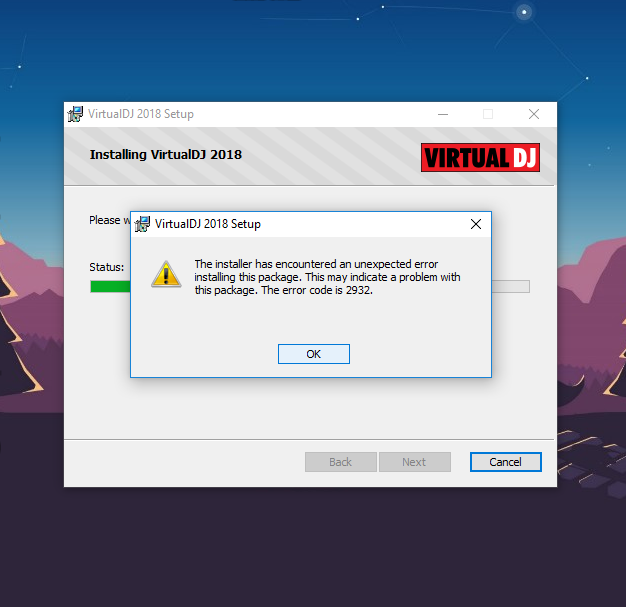Click the disabled Back button
Image resolution: width=626 pixels, height=607 pixels.
pyautogui.click(x=341, y=462)
